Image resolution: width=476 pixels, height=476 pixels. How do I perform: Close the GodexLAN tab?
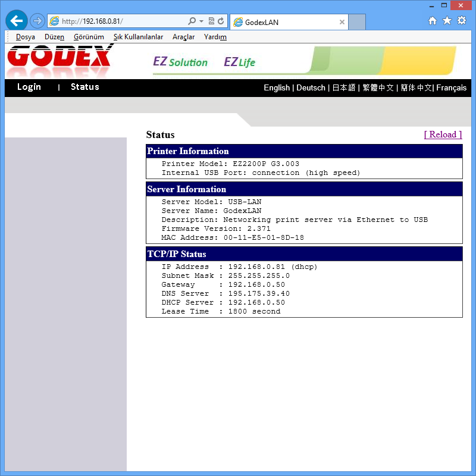tap(342, 23)
